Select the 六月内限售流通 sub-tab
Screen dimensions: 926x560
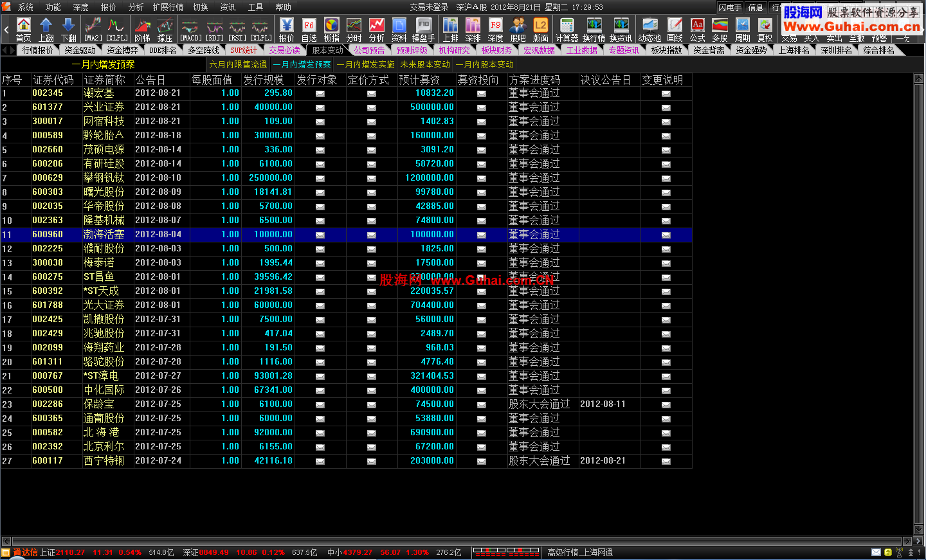click(238, 64)
